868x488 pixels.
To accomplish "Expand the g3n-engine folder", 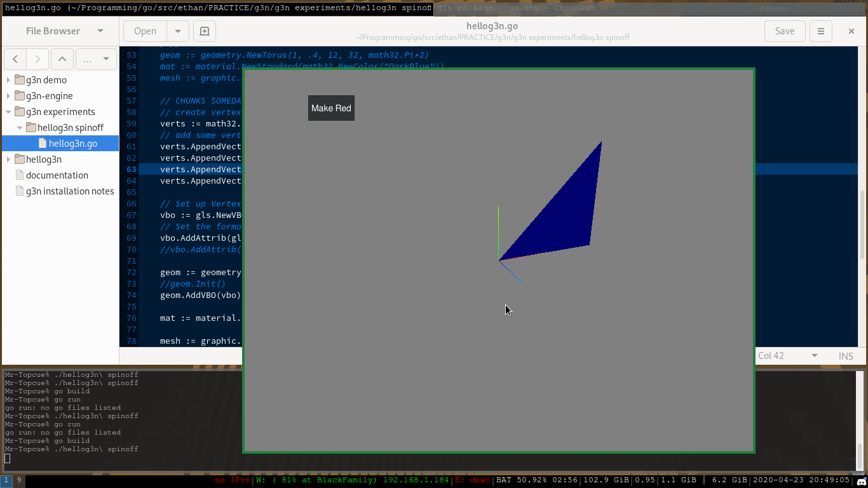I will click(x=8, y=96).
